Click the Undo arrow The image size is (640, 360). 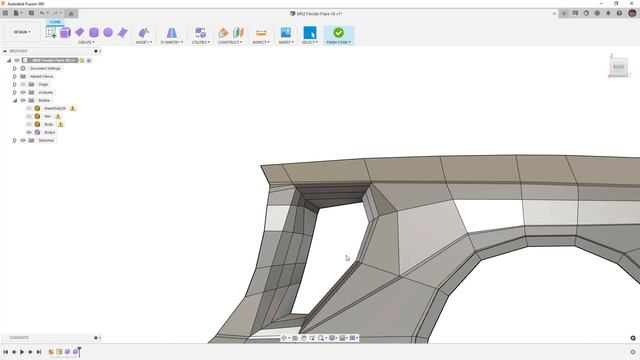click(42, 13)
